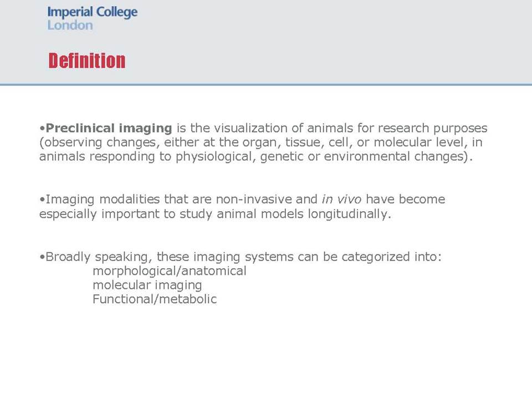
Task: Click the word London in the logo
Action: tap(70, 25)
